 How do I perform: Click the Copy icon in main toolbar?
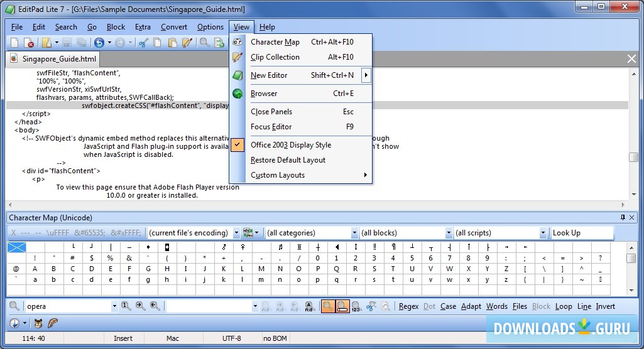coord(157,43)
